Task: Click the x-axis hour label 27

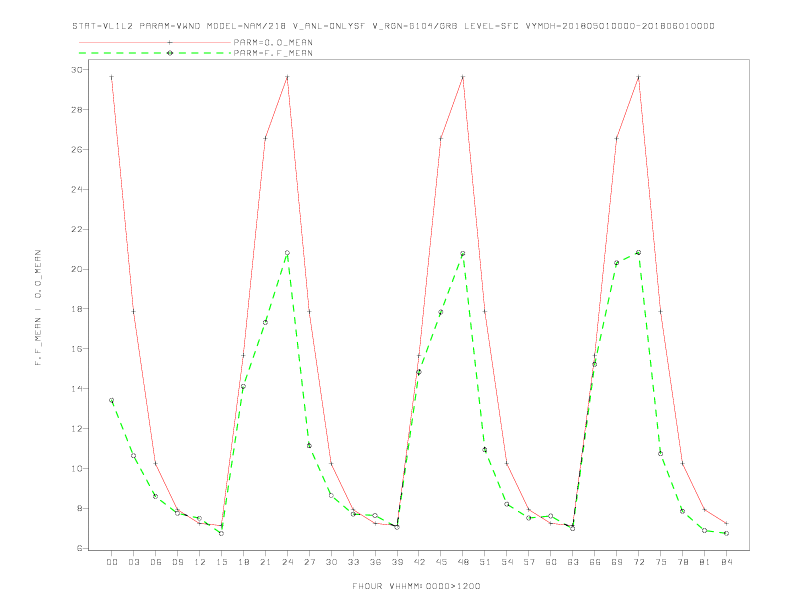Action: pos(309,562)
